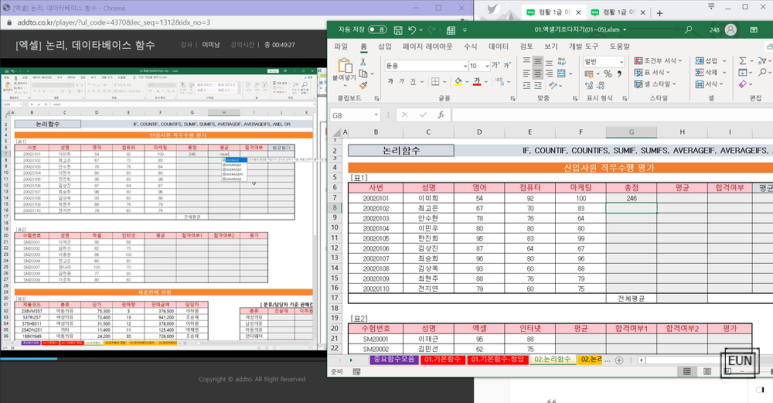Expand the clipboard group dialog launcher
The height and width of the screenshot is (403, 773).
click(377, 99)
